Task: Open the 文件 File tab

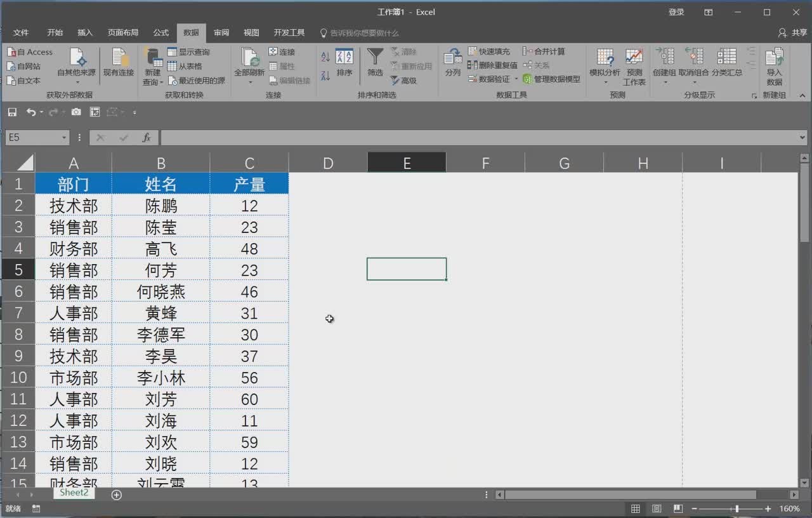Action: 21,32
